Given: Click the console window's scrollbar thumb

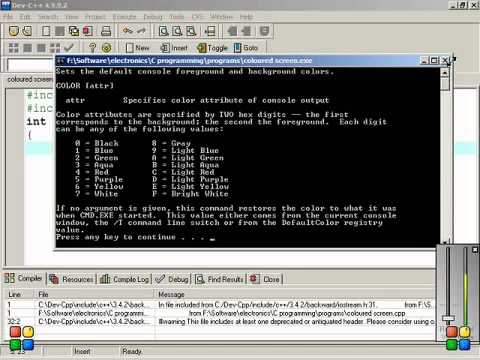Looking at the screenshot, I should (445, 84).
